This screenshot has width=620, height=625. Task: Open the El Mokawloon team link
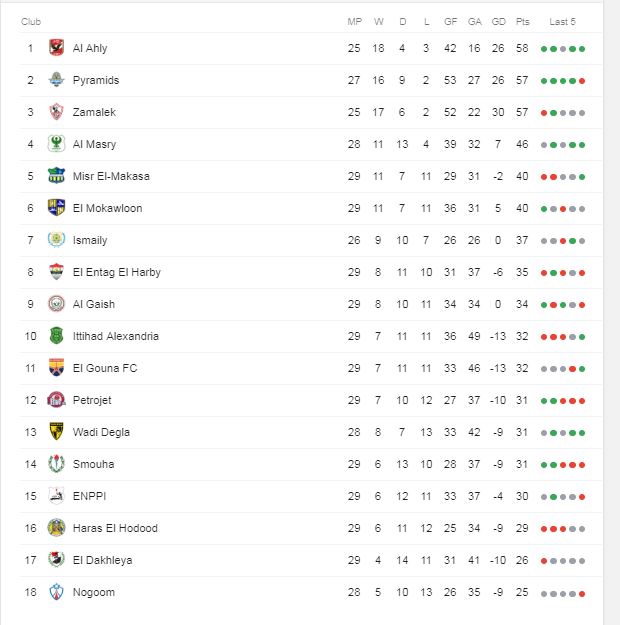coord(107,208)
